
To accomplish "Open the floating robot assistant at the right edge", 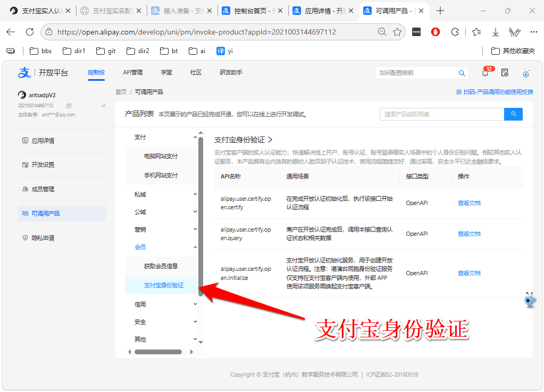I will (x=530, y=300).
